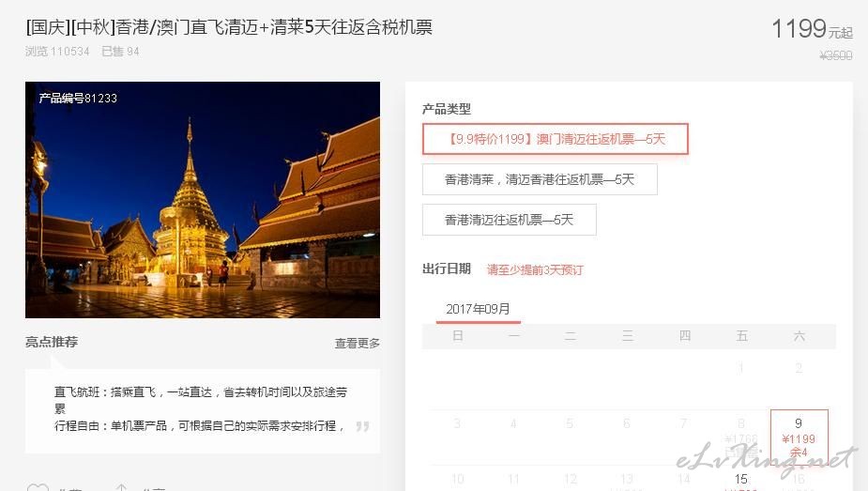Open 查看更多 link beside 亮点推荐
Screen dimensions: 868x491
click(358, 344)
